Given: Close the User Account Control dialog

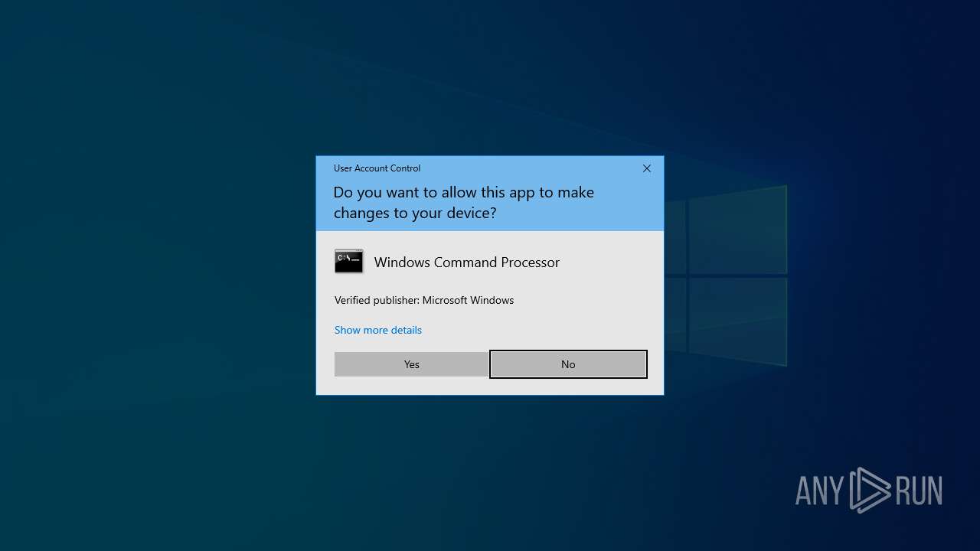Looking at the screenshot, I should [x=647, y=168].
